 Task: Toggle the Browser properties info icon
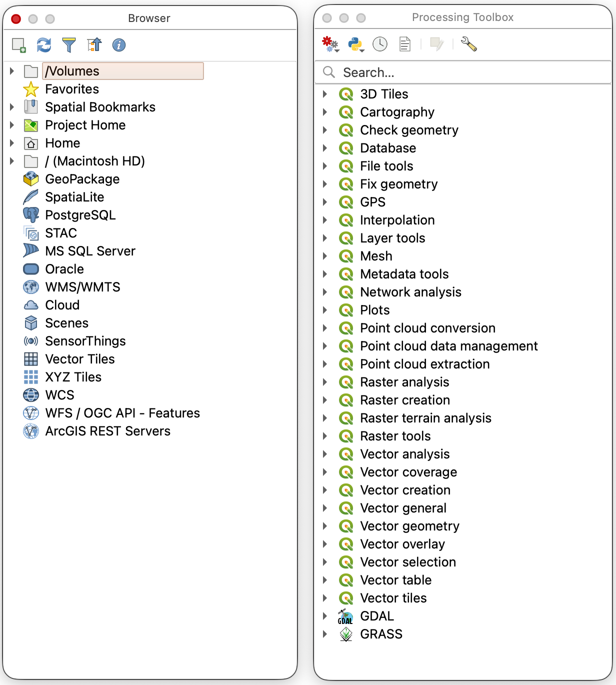[119, 45]
